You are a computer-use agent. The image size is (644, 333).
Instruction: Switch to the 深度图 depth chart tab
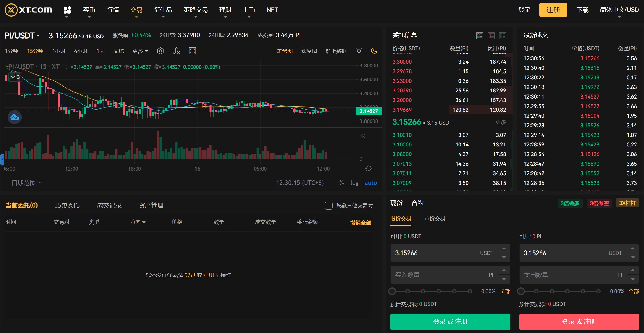(309, 51)
